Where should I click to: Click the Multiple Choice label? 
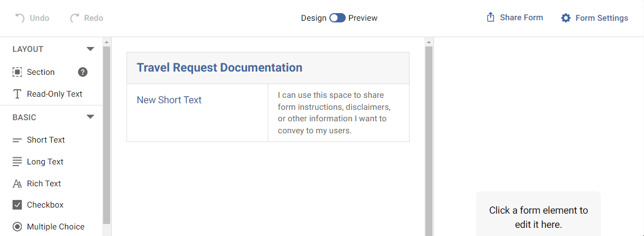click(56, 227)
